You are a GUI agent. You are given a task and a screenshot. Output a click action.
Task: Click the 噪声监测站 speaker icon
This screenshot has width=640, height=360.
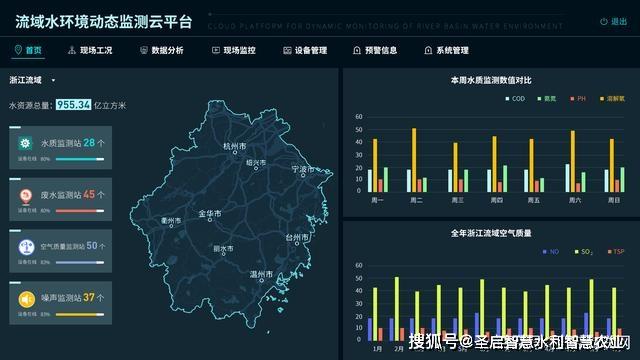[x=27, y=299]
